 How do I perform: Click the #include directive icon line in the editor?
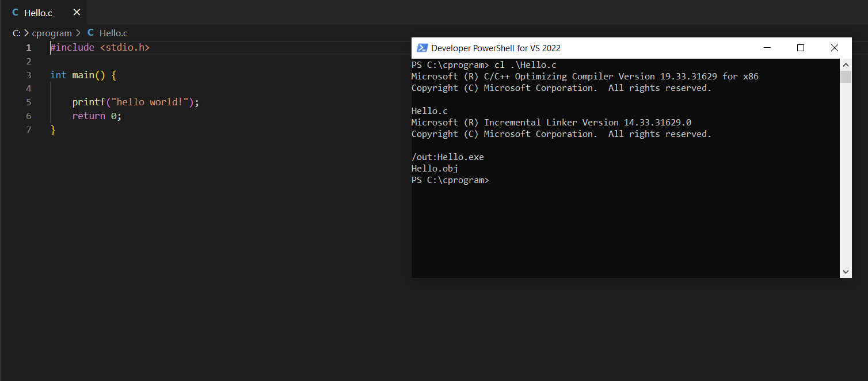click(100, 47)
